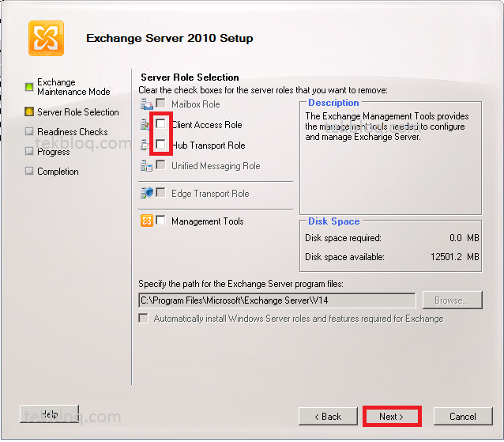Screen dimensions: 504x442
Task: Click the Description group heading
Action: click(333, 103)
